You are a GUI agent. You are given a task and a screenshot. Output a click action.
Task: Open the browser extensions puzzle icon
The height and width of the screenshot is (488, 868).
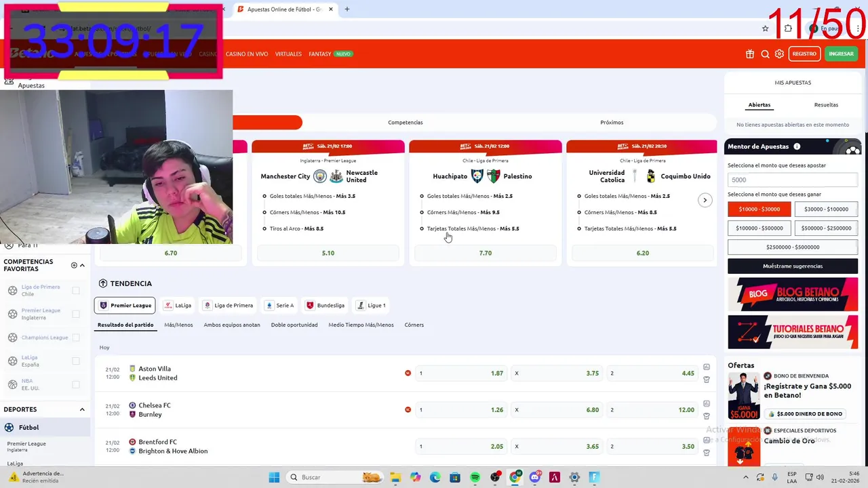point(788,28)
